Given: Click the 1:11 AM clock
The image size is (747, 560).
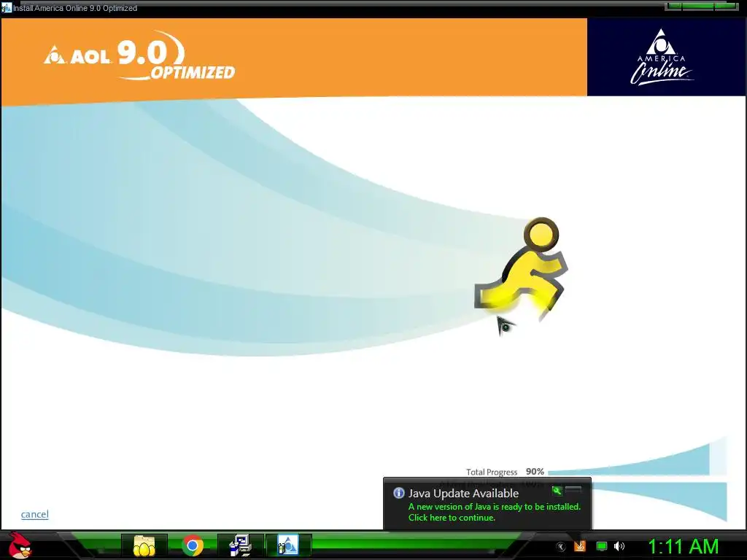Looking at the screenshot, I should [x=683, y=546].
